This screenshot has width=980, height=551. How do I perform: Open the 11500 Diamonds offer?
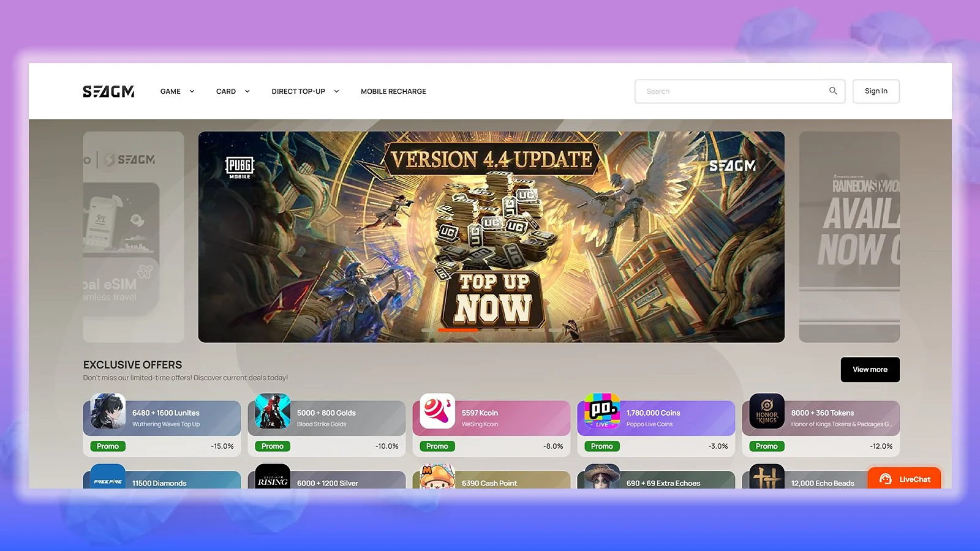162,479
